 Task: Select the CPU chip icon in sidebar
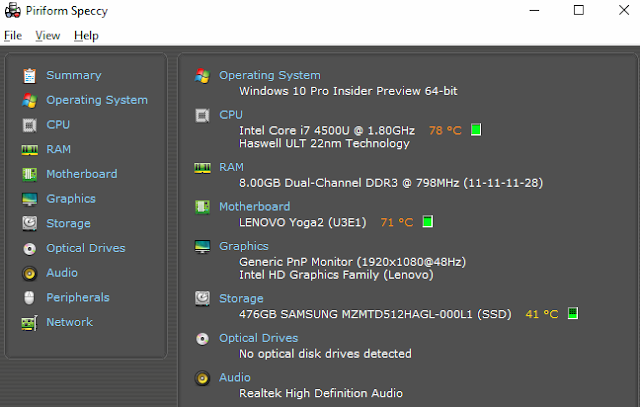[29, 125]
